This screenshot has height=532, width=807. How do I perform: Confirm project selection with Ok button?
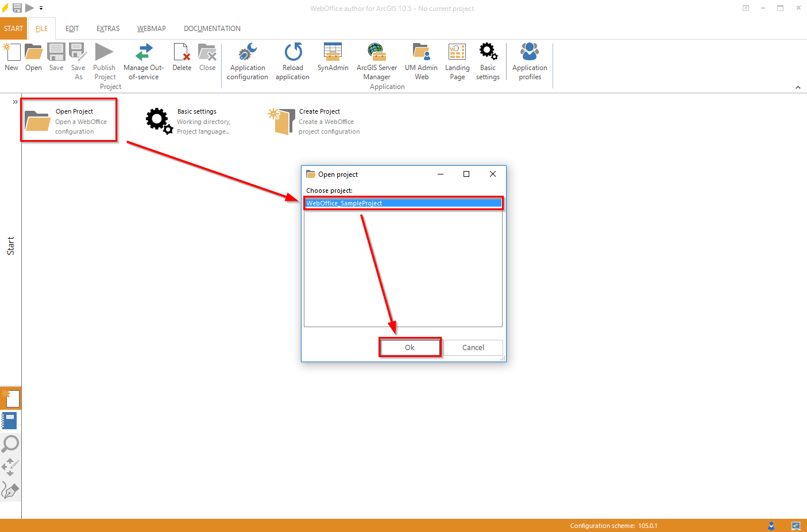[x=410, y=347]
